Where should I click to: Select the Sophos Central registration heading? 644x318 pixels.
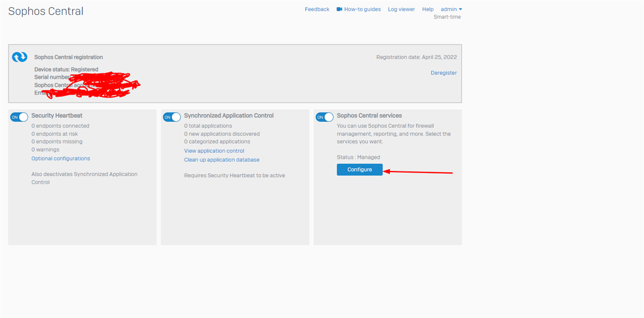click(68, 57)
